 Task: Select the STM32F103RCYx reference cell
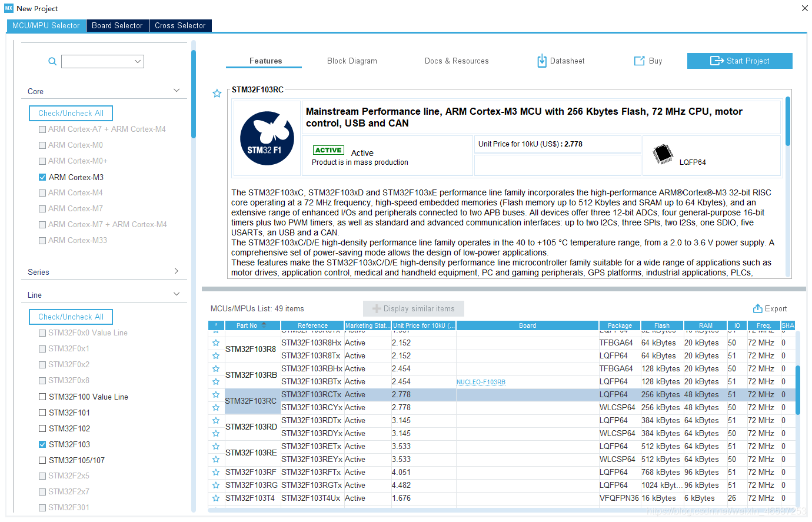click(311, 408)
